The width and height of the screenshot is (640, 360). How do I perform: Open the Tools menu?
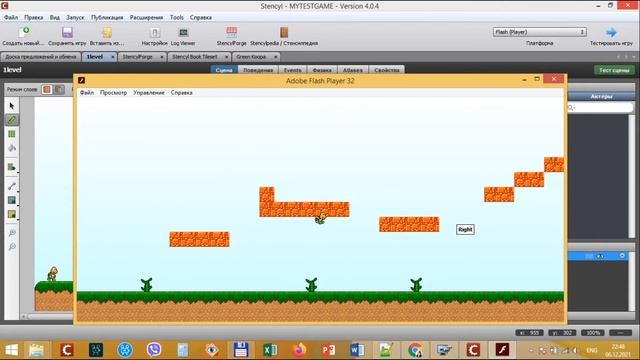(177, 18)
